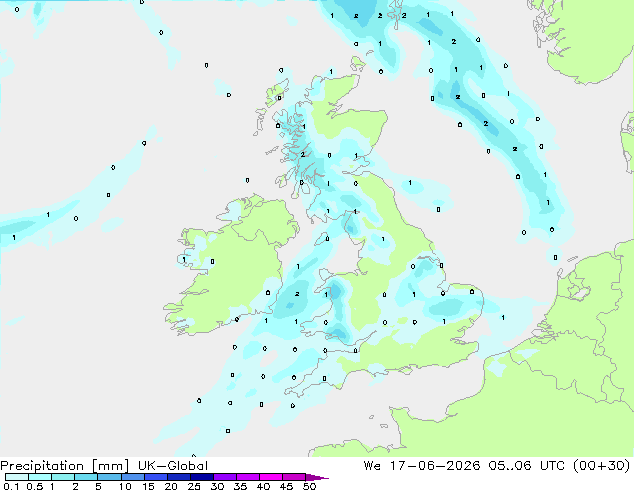Select the legend swatch between 20 and 25
The height and width of the screenshot is (490, 634).
pyautogui.click(x=179, y=477)
